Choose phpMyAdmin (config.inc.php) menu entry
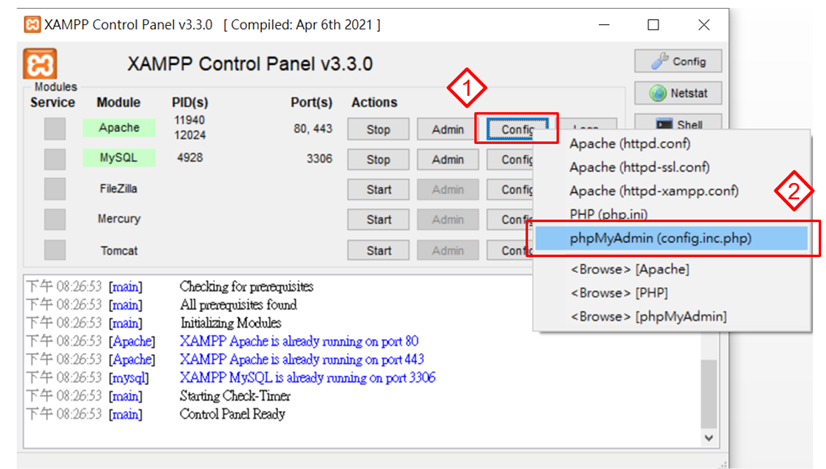 point(672,238)
